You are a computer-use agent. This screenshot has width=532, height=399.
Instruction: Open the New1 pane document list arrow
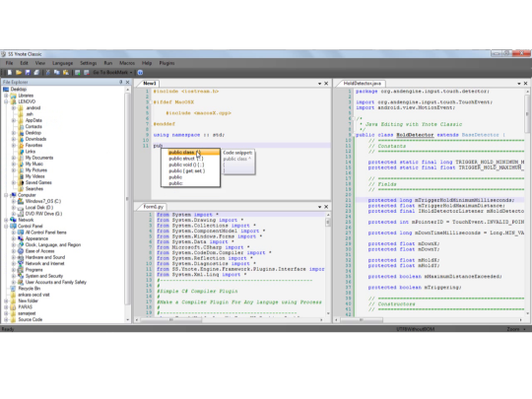319,84
